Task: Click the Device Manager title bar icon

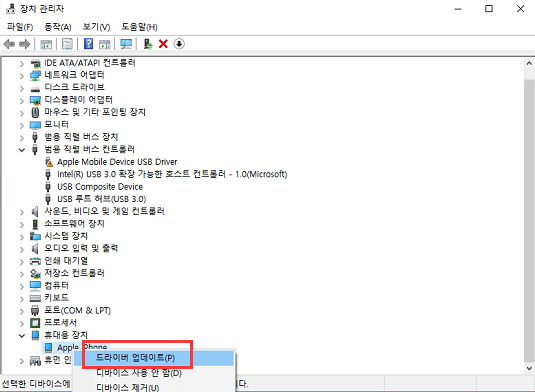Action: click(x=11, y=9)
